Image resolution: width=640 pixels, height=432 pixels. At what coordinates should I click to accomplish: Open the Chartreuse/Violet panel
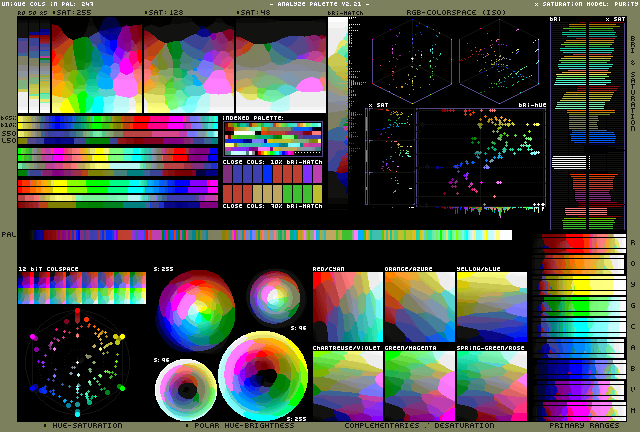pyautogui.click(x=347, y=384)
